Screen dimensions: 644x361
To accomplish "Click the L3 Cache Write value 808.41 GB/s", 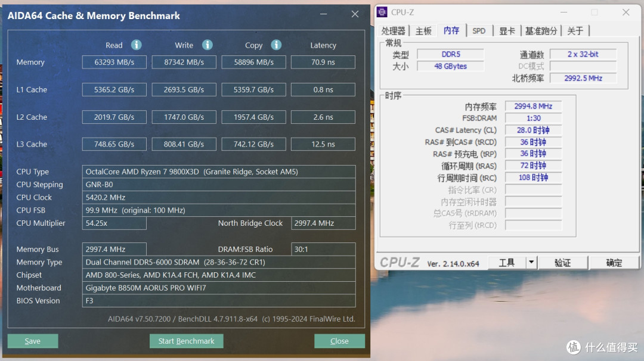I will tap(184, 144).
